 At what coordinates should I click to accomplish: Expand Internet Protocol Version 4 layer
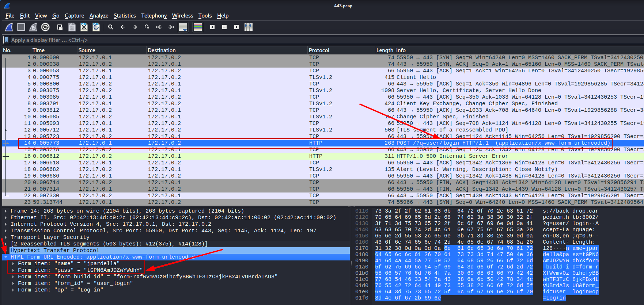(x=6, y=224)
